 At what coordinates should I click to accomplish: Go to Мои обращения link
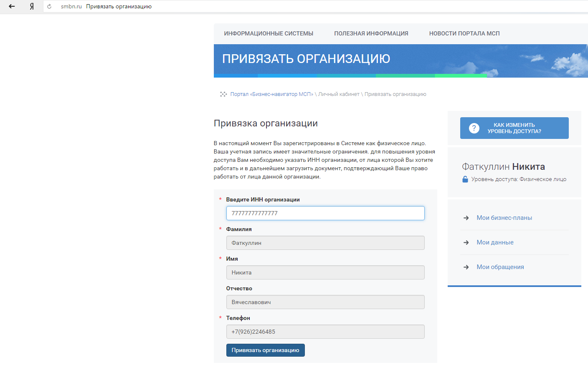[x=500, y=267]
